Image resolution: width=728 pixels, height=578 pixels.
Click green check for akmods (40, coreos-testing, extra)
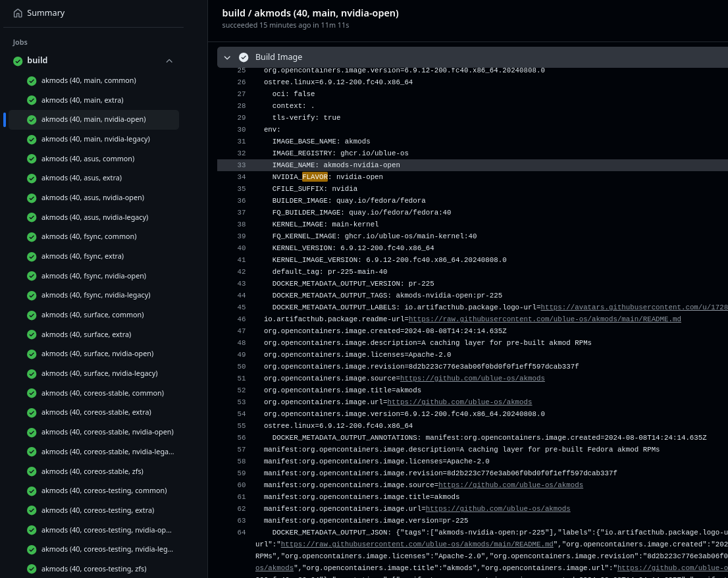coord(32,510)
